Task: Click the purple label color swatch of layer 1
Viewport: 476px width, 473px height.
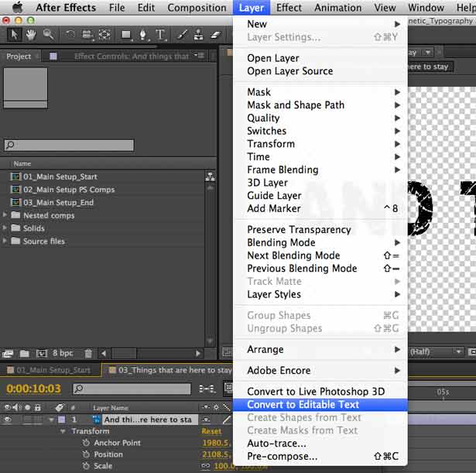Action: pyautogui.click(x=62, y=420)
